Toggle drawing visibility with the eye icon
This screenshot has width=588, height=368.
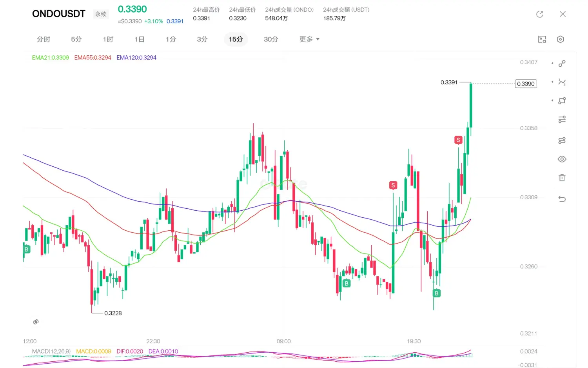pos(562,159)
